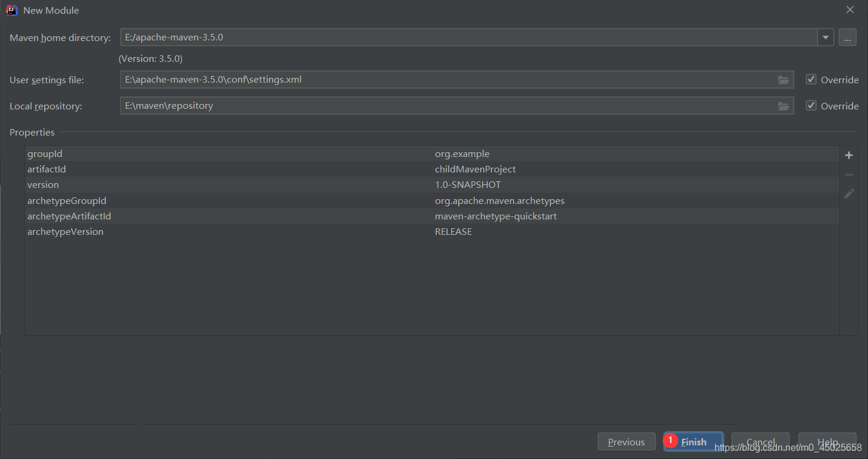The height and width of the screenshot is (459, 868).
Task: Select the archetypeVersion property row
Action: [x=432, y=231]
